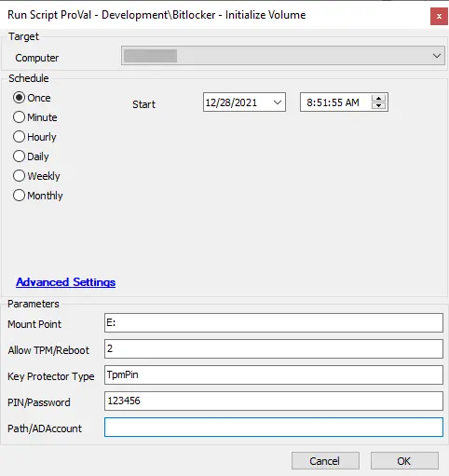The height and width of the screenshot is (476, 449).
Task: Decrease start time with down arrow
Action: [378, 106]
